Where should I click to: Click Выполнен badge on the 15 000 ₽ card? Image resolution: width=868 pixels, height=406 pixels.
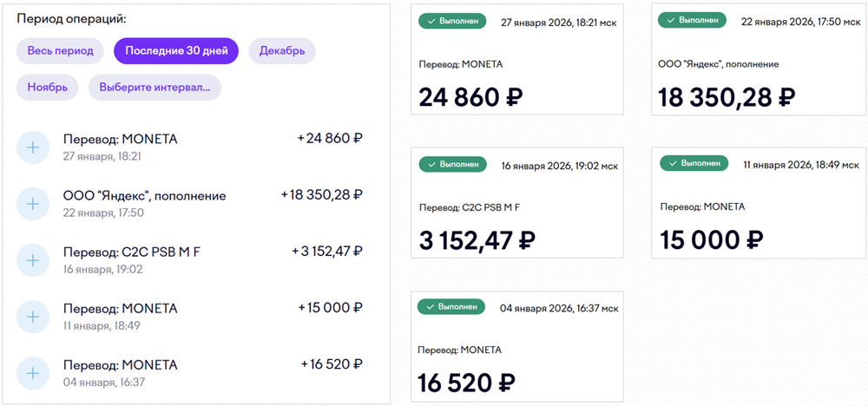694,164
